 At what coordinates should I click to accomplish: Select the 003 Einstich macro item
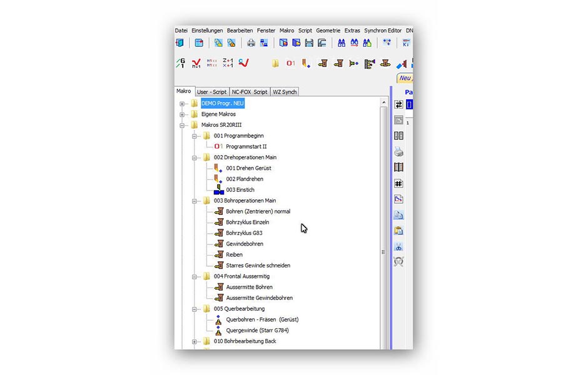coord(240,190)
